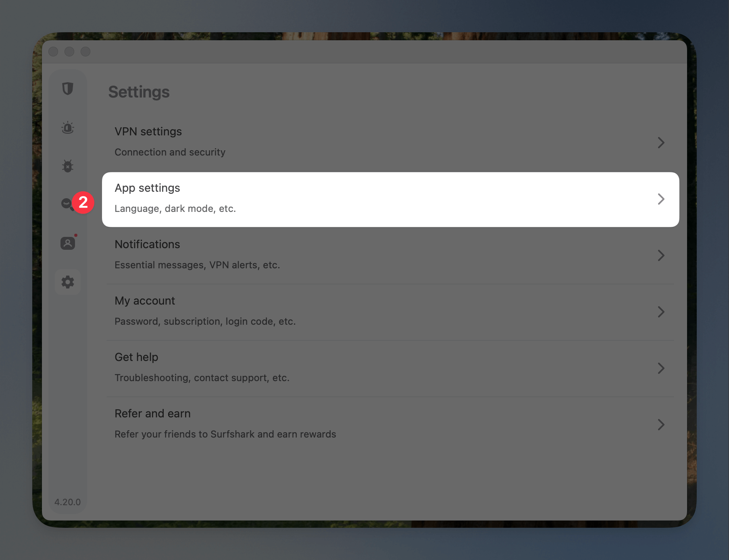The image size is (729, 560).
Task: Open the Search icon behind badge 2
Action: (67, 204)
